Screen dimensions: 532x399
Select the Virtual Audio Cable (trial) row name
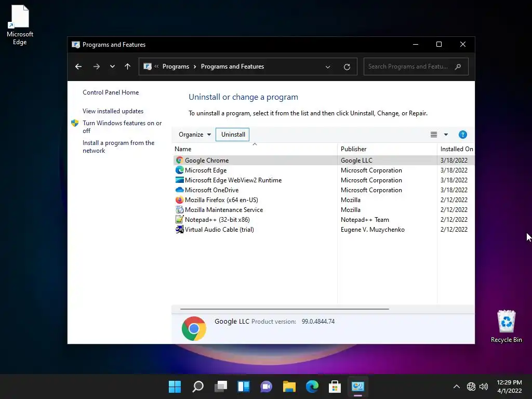pos(219,229)
